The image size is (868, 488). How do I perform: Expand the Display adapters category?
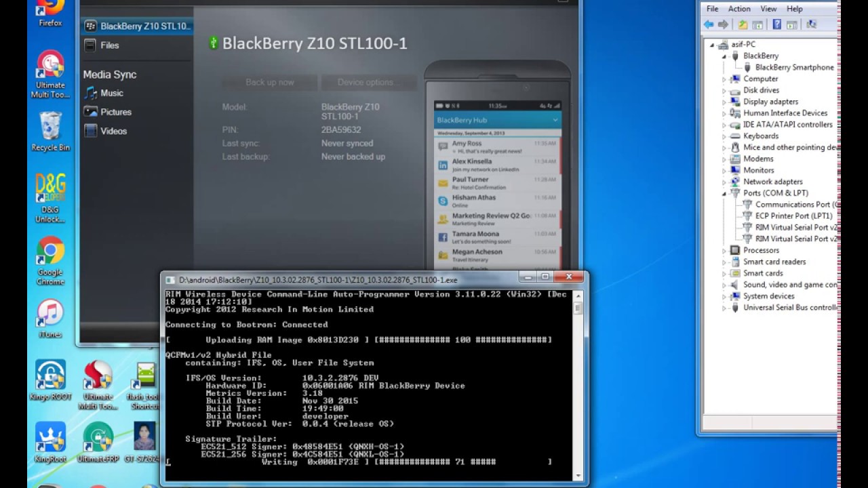point(724,102)
